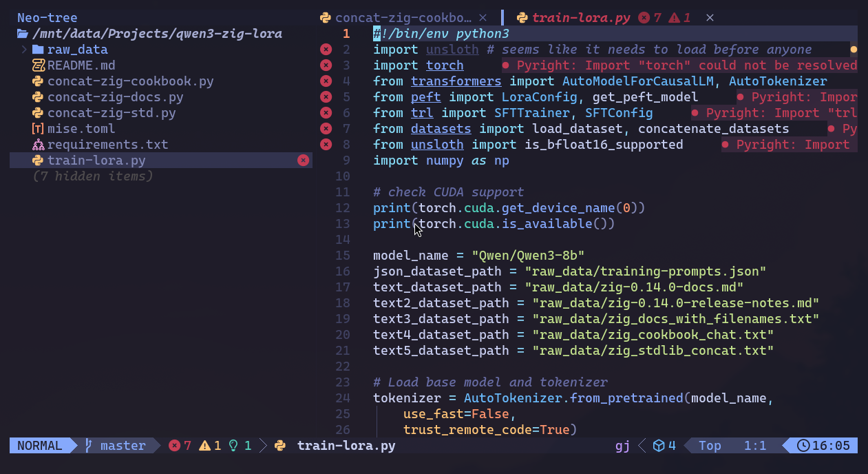This screenshot has width=868, height=474.
Task: Open README.md in the file tree
Action: tap(81, 65)
